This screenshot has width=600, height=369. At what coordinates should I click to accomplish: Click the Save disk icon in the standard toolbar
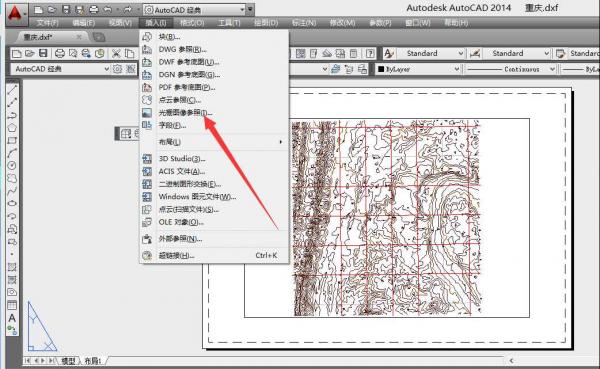pos(43,53)
